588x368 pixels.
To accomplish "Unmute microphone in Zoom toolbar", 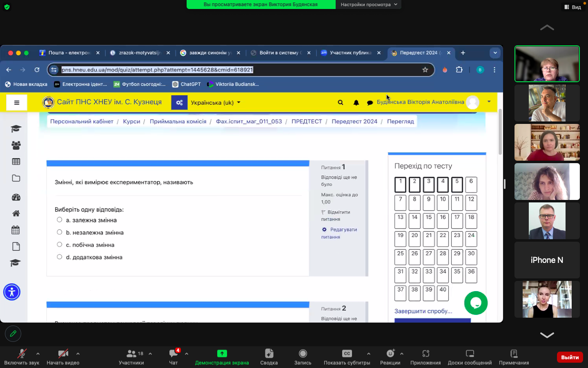I will 22,357.
